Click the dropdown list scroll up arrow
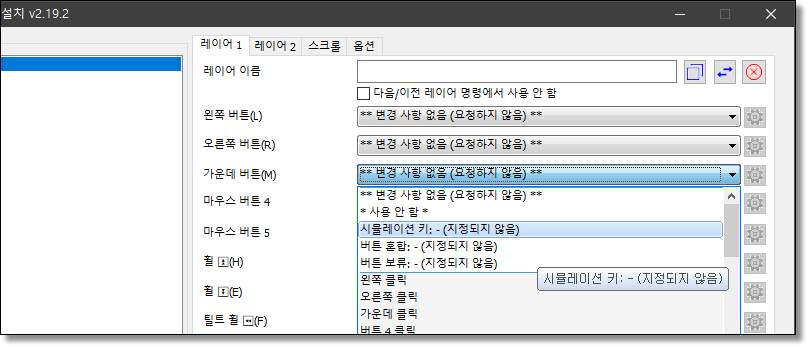808x362 pixels. pyautogui.click(x=731, y=196)
